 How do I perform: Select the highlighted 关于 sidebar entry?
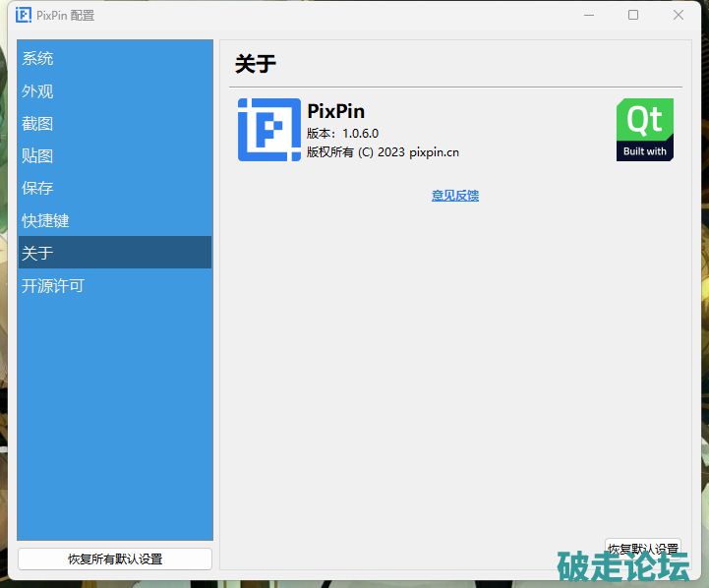(115, 252)
